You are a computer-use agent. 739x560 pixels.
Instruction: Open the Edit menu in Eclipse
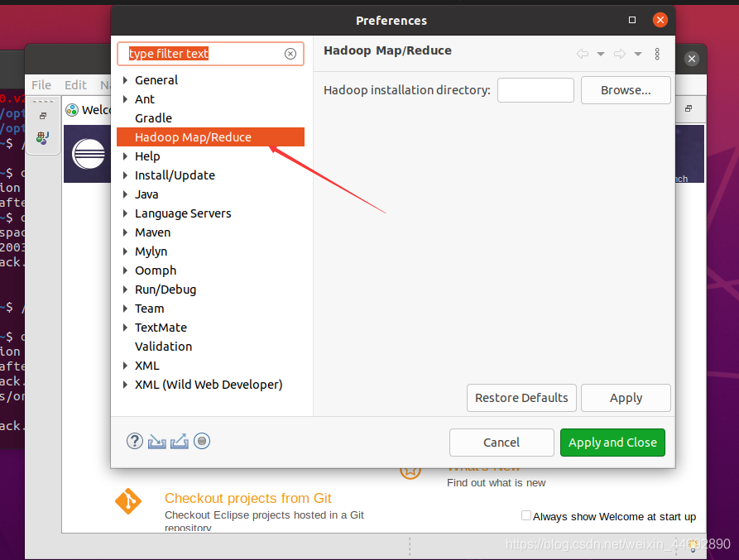click(x=75, y=84)
